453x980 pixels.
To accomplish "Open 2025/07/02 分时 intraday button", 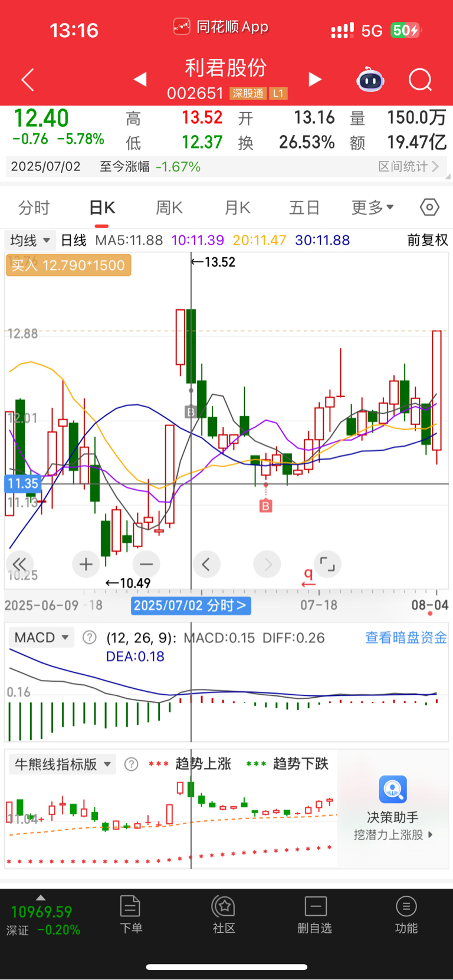I will pyautogui.click(x=191, y=605).
